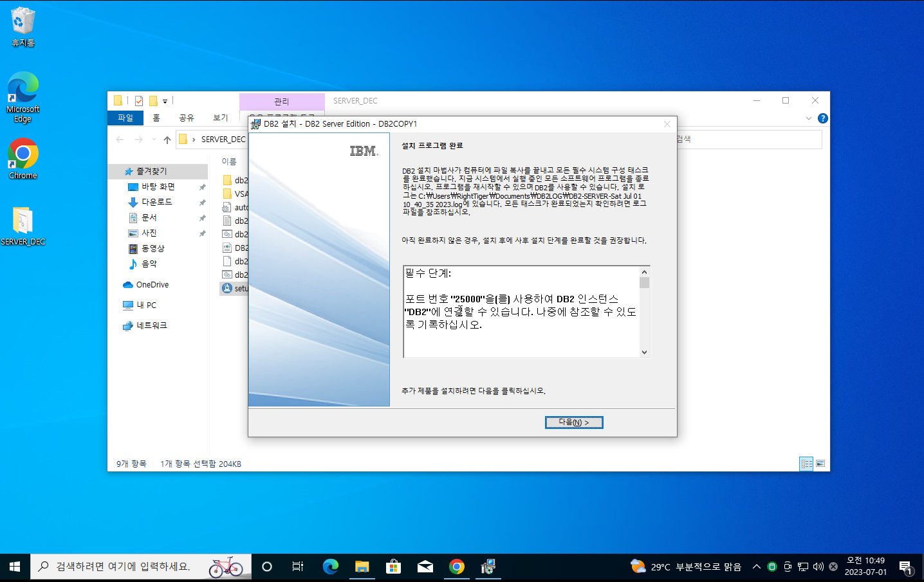
Task: Select 내 PC in navigation pane
Action: [146, 305]
